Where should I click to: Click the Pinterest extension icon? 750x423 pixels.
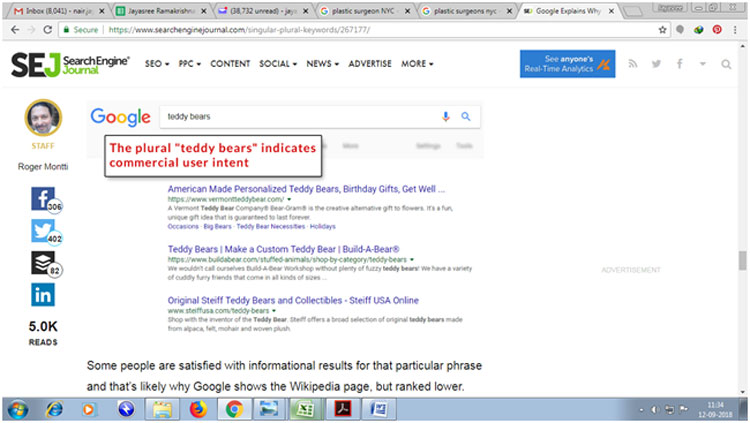click(x=717, y=30)
